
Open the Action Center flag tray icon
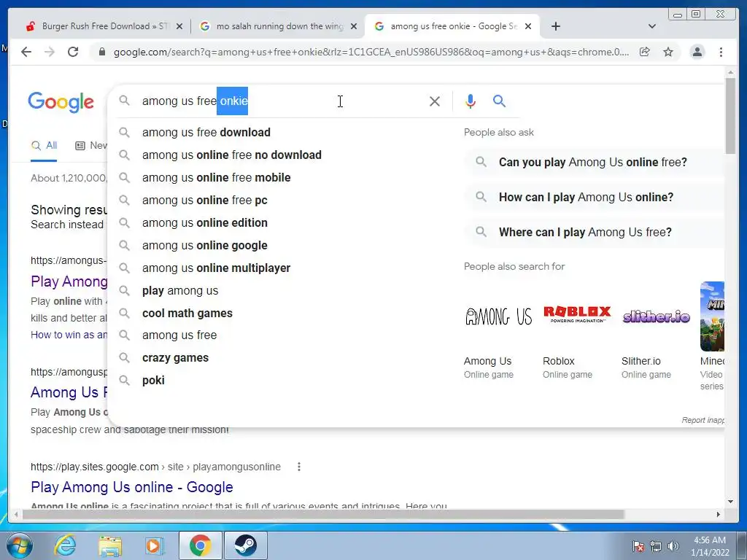point(638,546)
